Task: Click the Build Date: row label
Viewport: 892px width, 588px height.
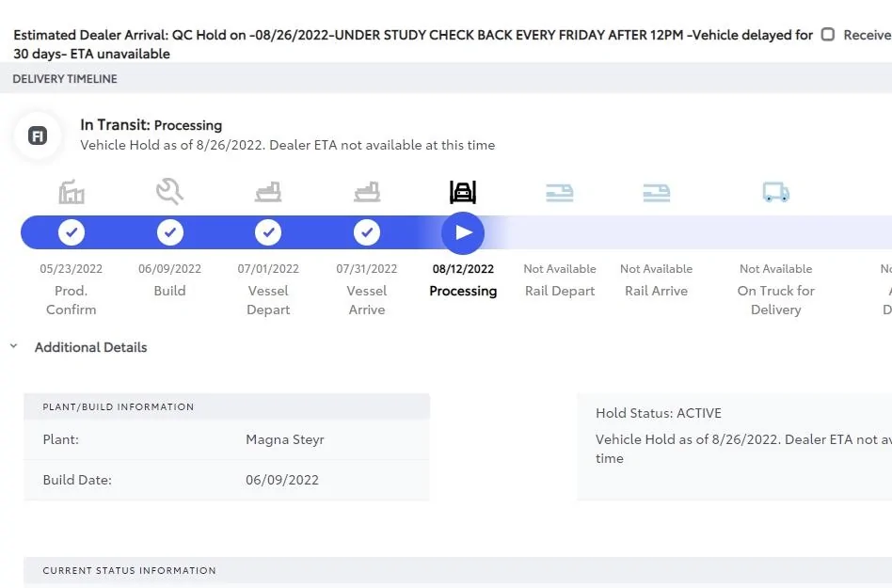Action: 77,480
